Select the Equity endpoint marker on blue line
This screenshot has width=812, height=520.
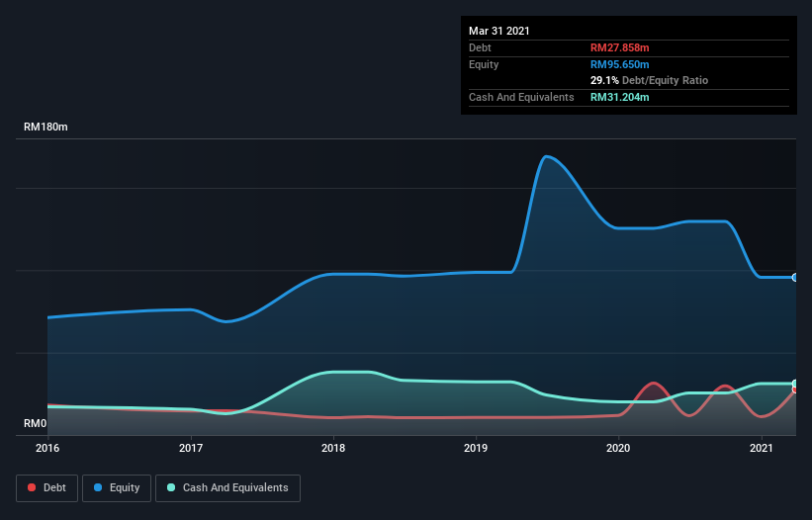[794, 278]
